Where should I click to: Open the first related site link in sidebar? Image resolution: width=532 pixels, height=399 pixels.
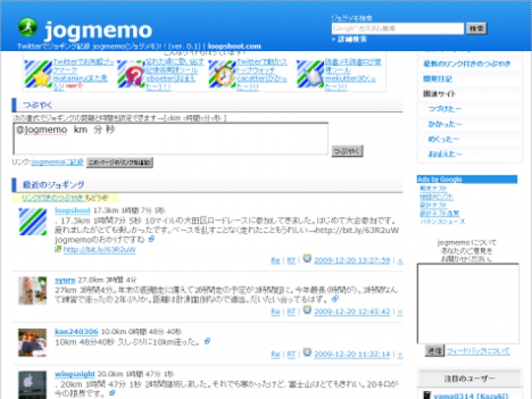(445, 109)
